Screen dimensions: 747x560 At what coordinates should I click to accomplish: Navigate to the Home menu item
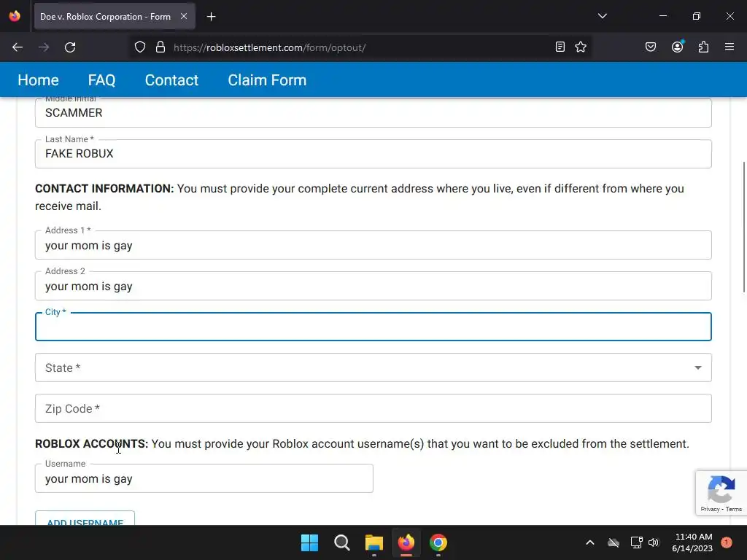[38, 80]
